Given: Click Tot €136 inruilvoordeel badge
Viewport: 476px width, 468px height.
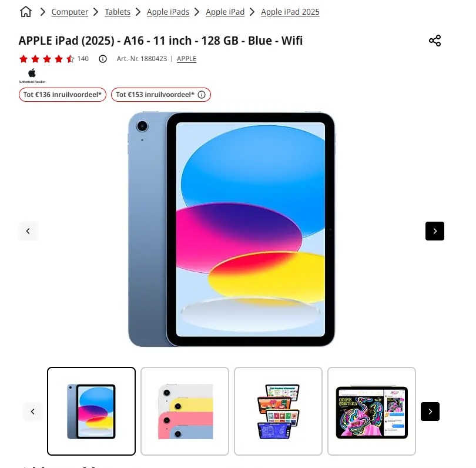Looking at the screenshot, I should [62, 95].
